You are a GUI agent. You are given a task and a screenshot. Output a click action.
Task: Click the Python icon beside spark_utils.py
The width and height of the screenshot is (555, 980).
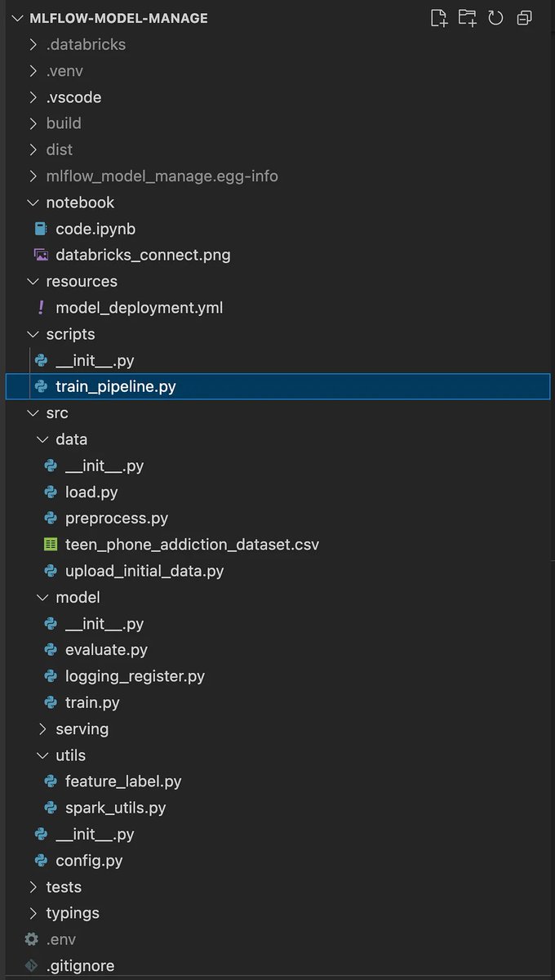pos(51,808)
